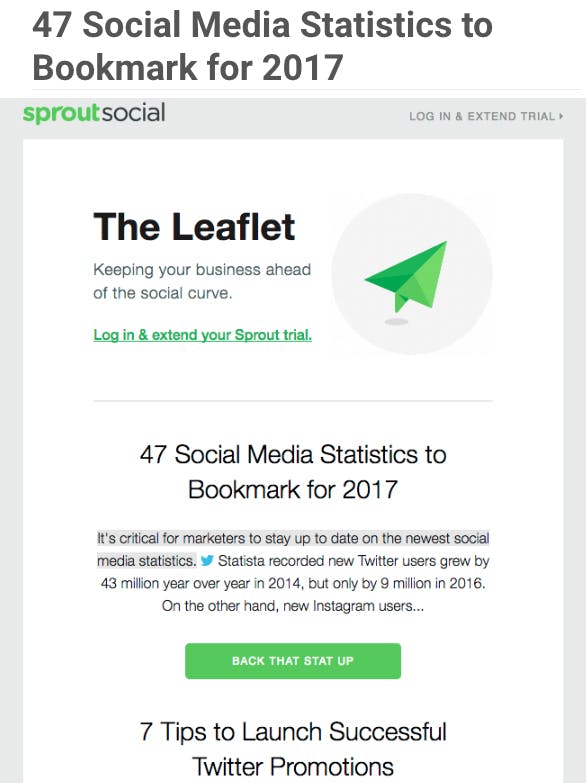Click the bold page title at the top
The image size is (586, 783).
tap(262, 46)
